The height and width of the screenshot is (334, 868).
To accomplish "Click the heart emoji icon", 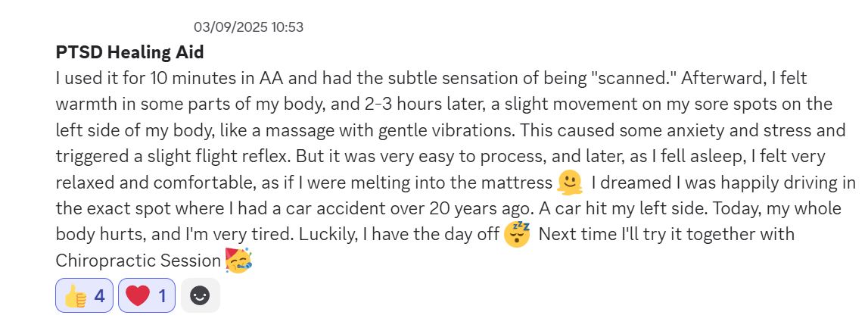I will pos(138,295).
